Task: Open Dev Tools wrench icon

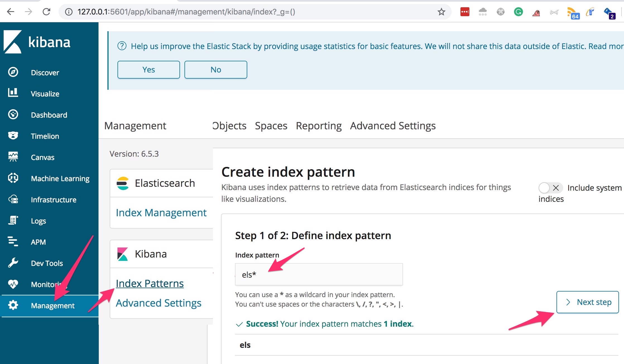Action: coord(13,263)
